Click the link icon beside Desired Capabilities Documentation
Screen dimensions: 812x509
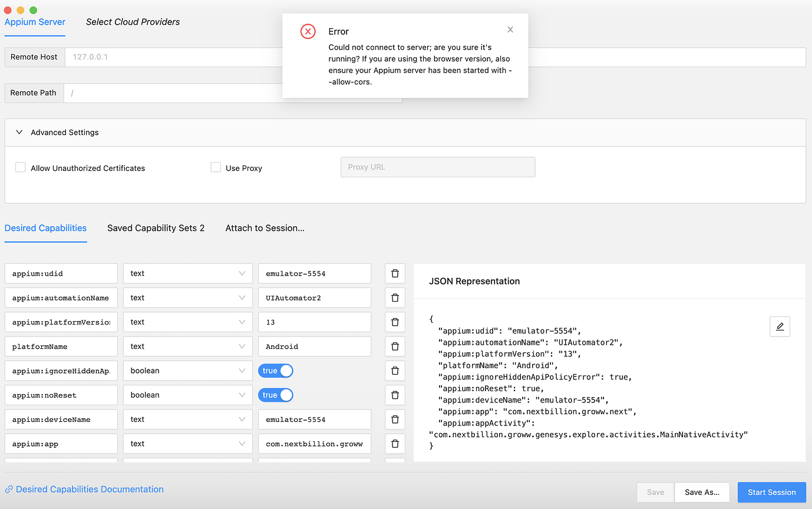8,489
